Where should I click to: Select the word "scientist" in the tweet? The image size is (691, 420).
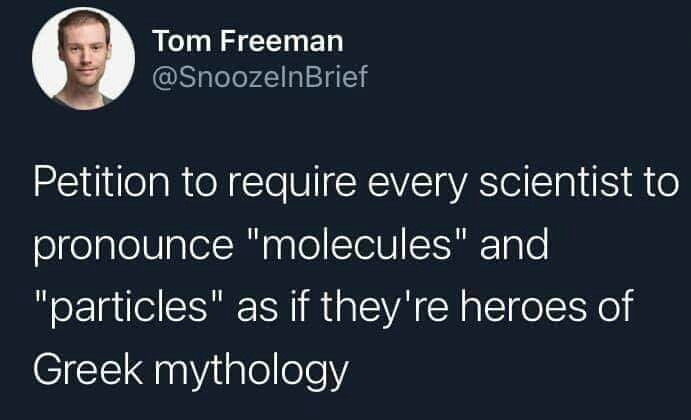pyautogui.click(x=556, y=182)
